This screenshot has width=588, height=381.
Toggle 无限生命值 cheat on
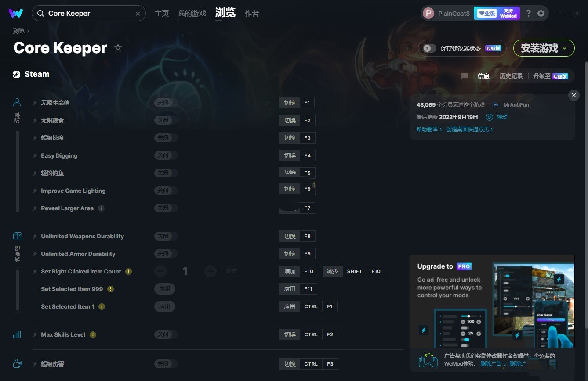[x=166, y=103]
